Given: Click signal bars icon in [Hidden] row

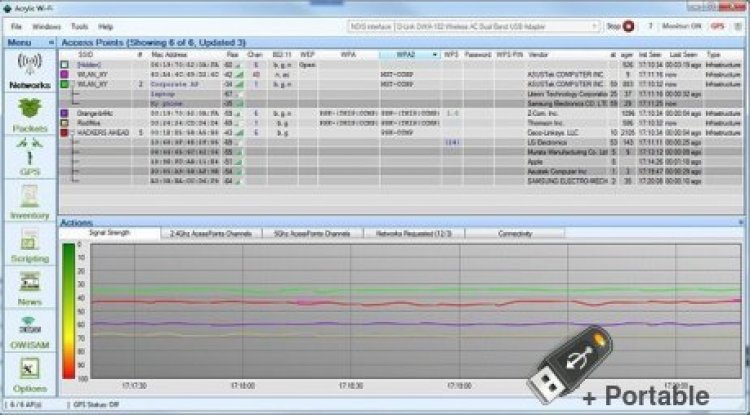Looking at the screenshot, I should tap(238, 65).
